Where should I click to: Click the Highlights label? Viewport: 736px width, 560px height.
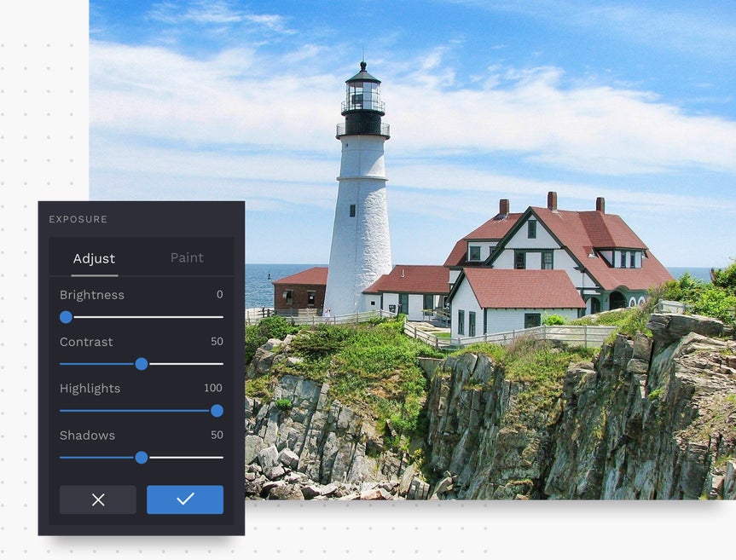click(x=90, y=389)
